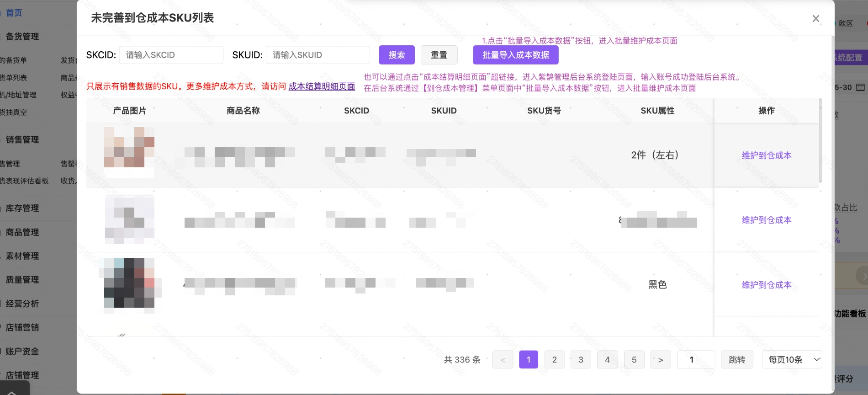868x395 pixels.
Task: Click the table vertical scrollbar
Action: click(820, 141)
